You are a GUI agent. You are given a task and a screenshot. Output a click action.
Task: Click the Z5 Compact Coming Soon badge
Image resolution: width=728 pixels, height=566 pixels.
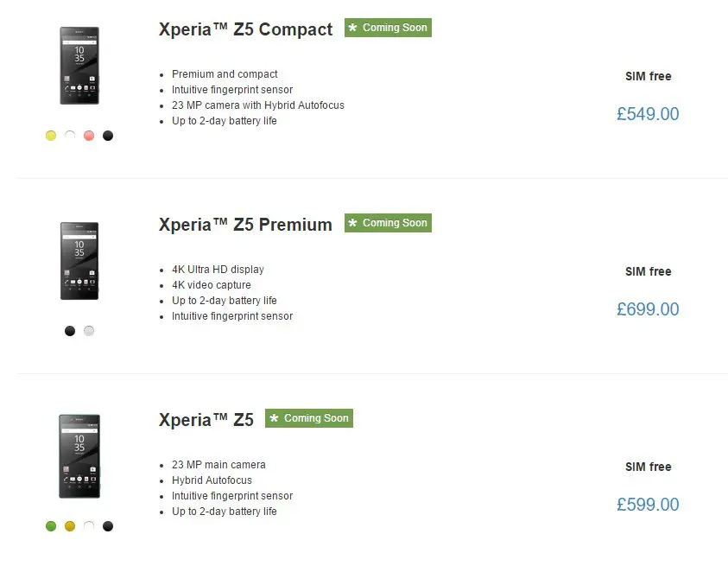click(388, 28)
